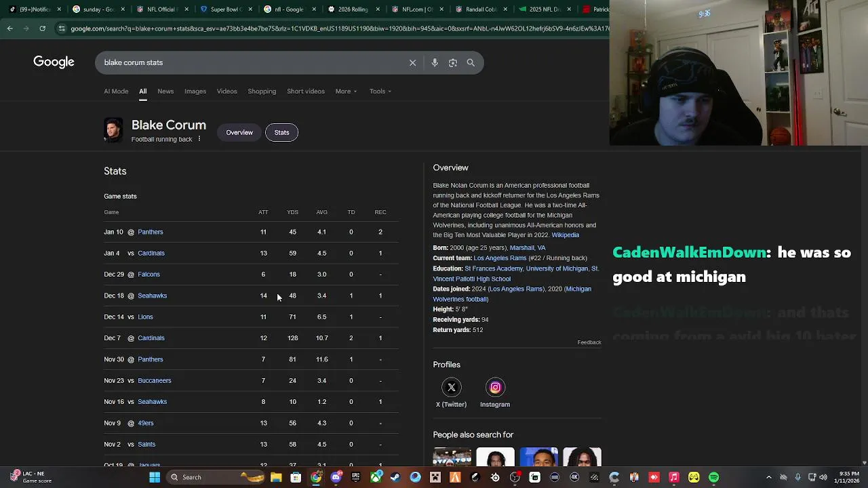The image size is (868, 488).
Task: Switch to AI Mode tab
Action: tap(116, 91)
